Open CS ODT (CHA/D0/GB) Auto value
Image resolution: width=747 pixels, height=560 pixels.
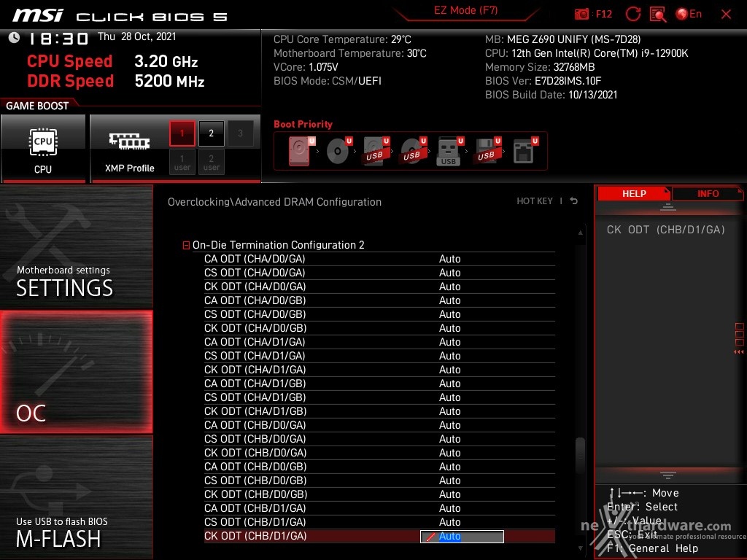point(449,314)
